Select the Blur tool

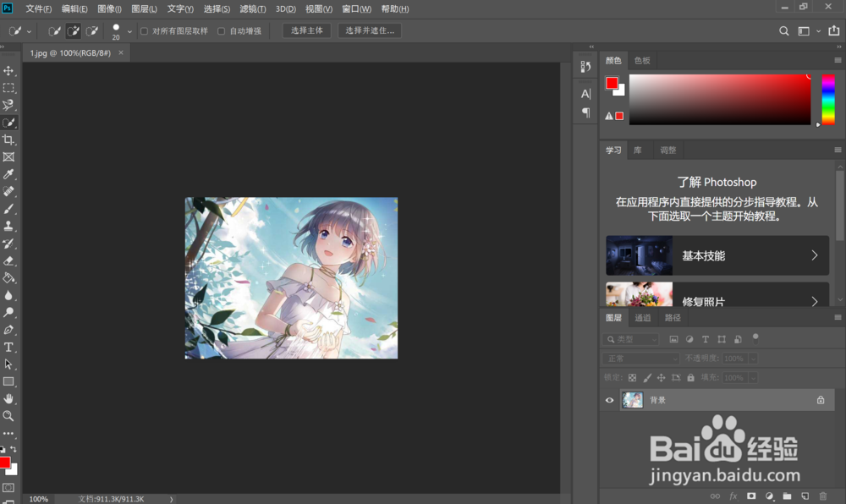point(8,295)
